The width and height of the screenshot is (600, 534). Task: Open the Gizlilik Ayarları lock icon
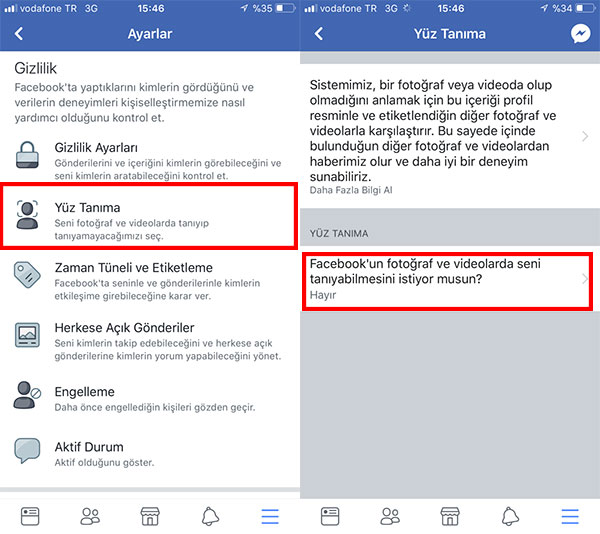(27, 155)
